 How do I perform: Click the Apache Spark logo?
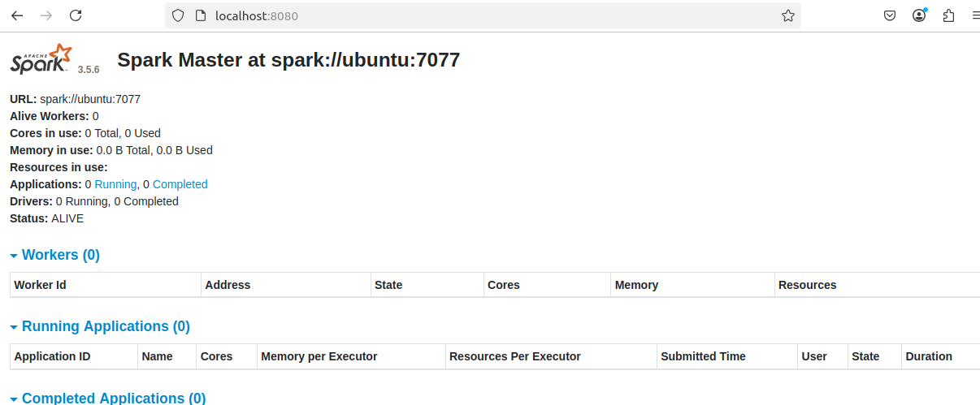pos(41,59)
